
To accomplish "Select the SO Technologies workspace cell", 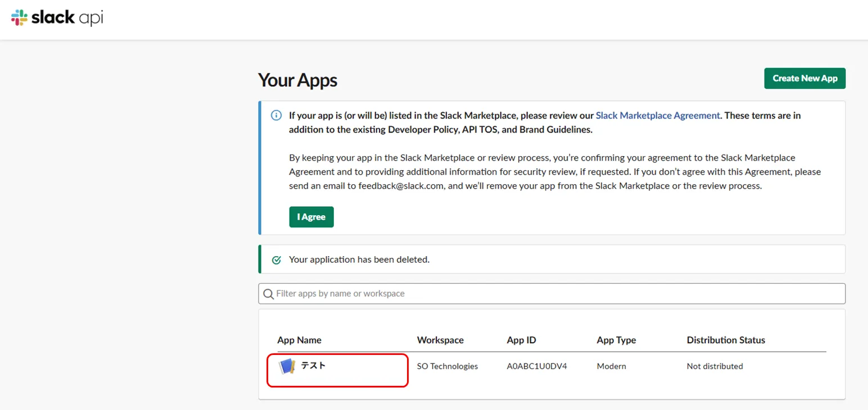I will pyautogui.click(x=447, y=366).
